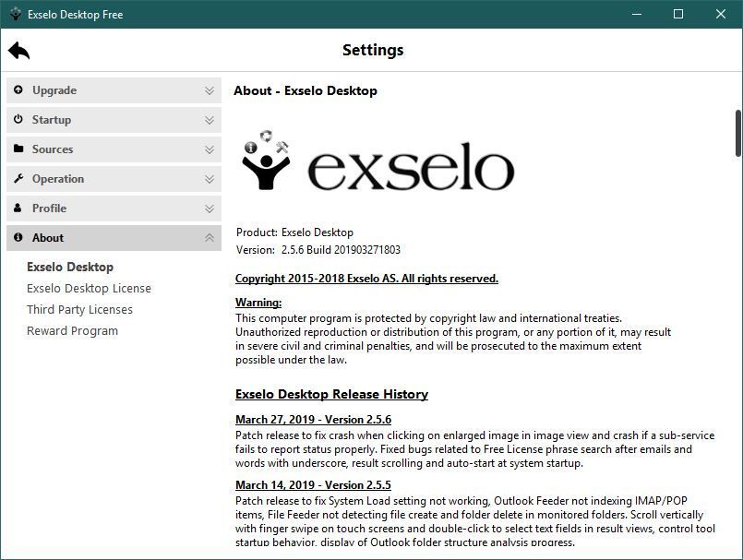Click the March 27, 2019 - Version 2.5.6 heading
The height and width of the screenshot is (560, 743).
[313, 419]
